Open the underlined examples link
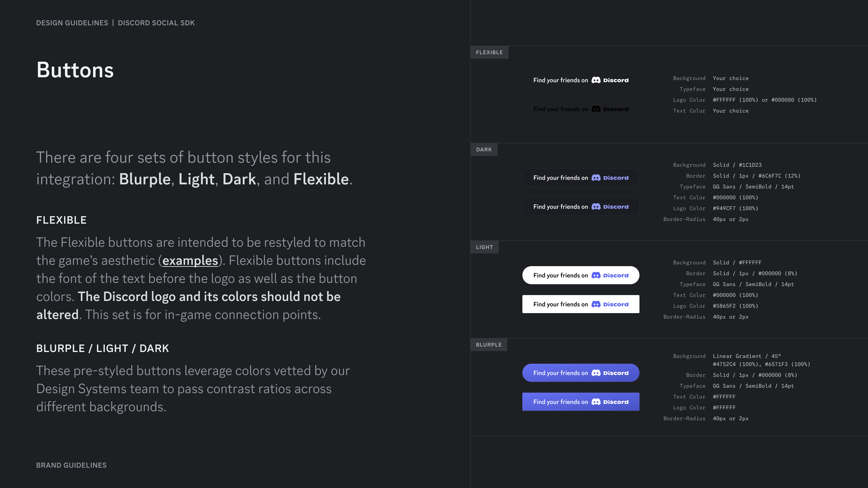This screenshot has width=868, height=488. [x=190, y=261]
